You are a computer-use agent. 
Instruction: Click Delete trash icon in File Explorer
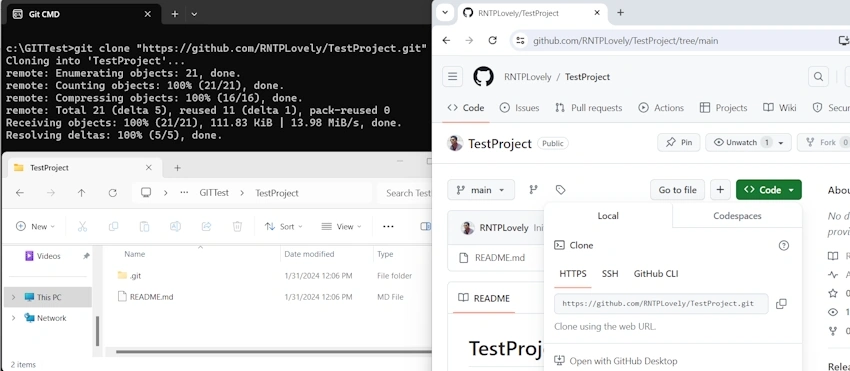tap(237, 226)
